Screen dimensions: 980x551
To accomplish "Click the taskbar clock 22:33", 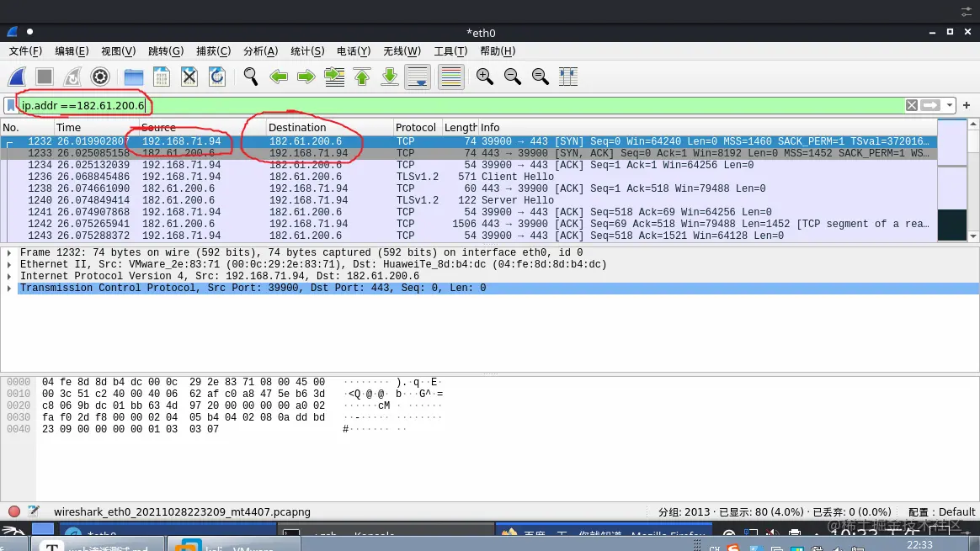I will [x=919, y=545].
